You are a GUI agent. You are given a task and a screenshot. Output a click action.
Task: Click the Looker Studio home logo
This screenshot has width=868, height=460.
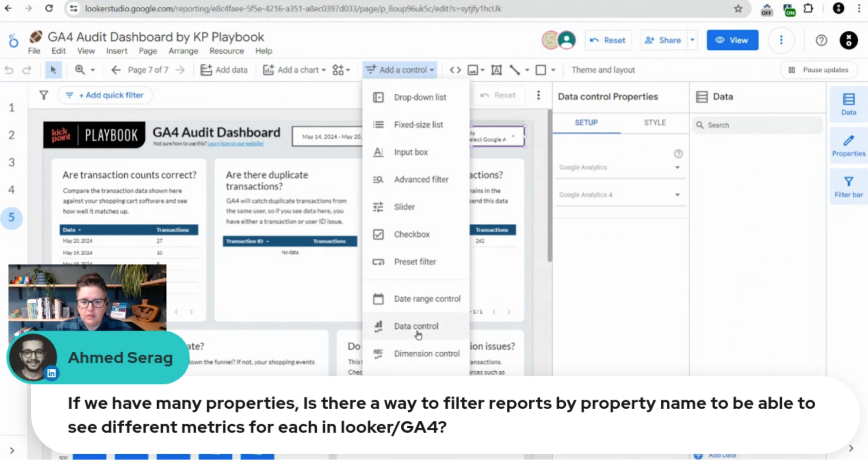point(13,41)
